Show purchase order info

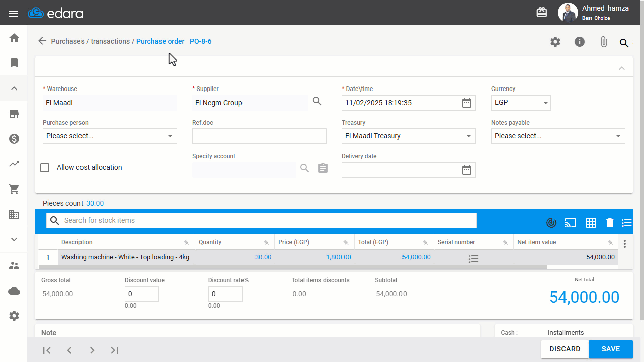coord(580,42)
